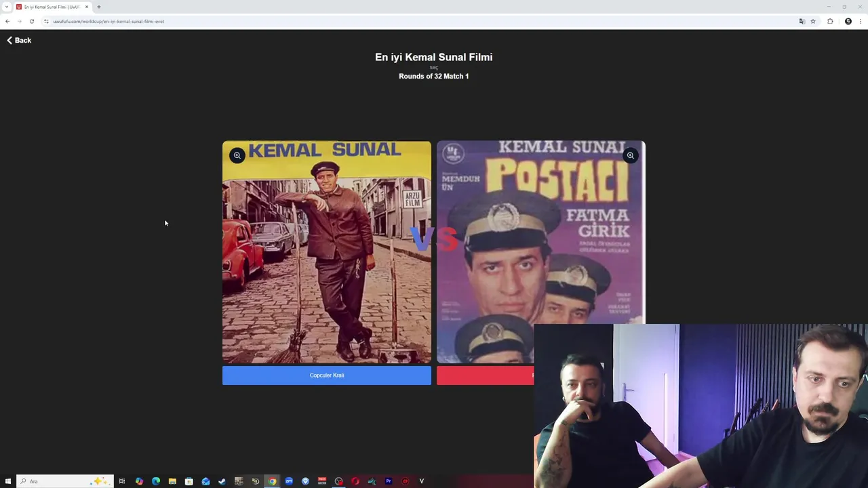Open the white V app in taskbar
This screenshot has width=868, height=488.
coord(422,481)
